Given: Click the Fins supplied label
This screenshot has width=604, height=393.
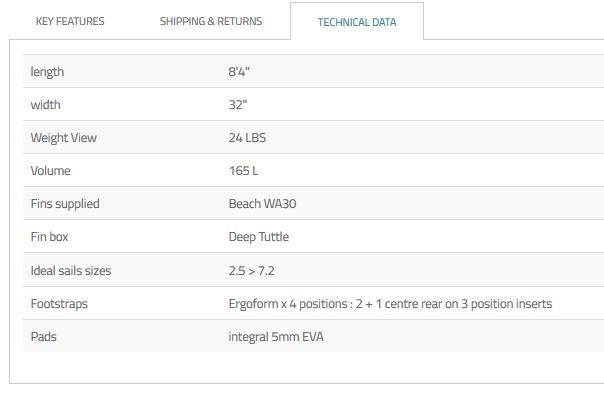Looking at the screenshot, I should pos(65,203).
